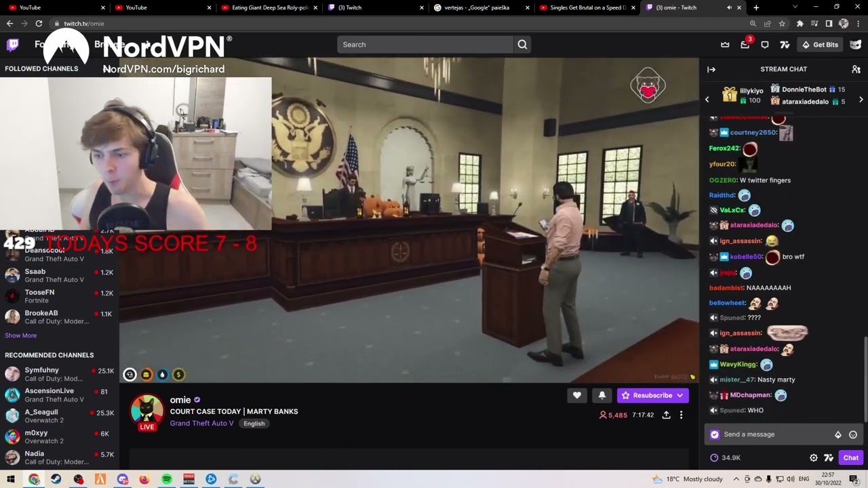
Task: Open Chrome three-dot menu
Action: coord(858,24)
